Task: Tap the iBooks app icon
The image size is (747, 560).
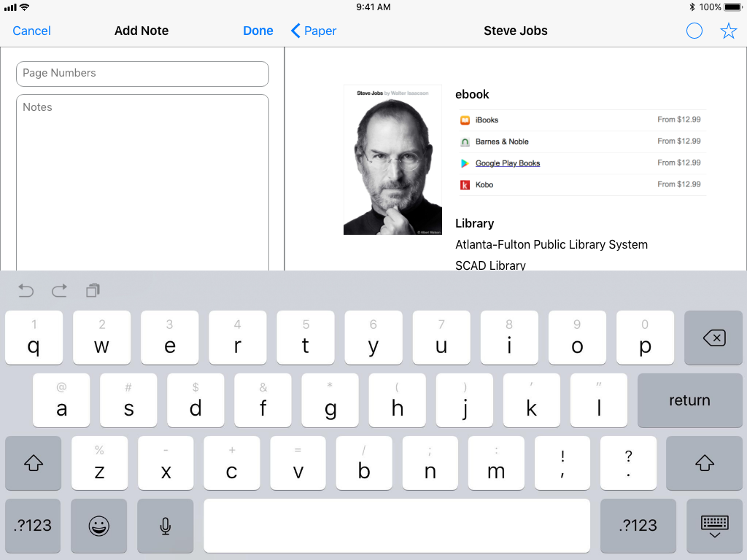Action: (x=465, y=120)
